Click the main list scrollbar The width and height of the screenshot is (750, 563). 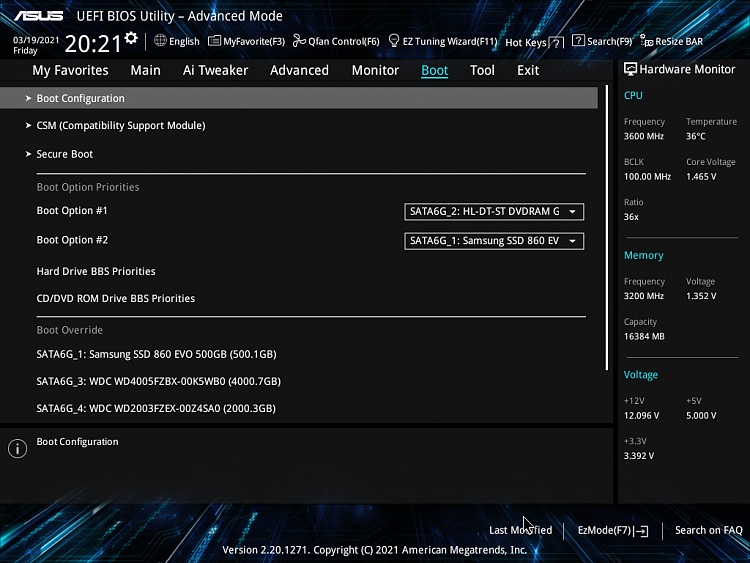pos(607,228)
